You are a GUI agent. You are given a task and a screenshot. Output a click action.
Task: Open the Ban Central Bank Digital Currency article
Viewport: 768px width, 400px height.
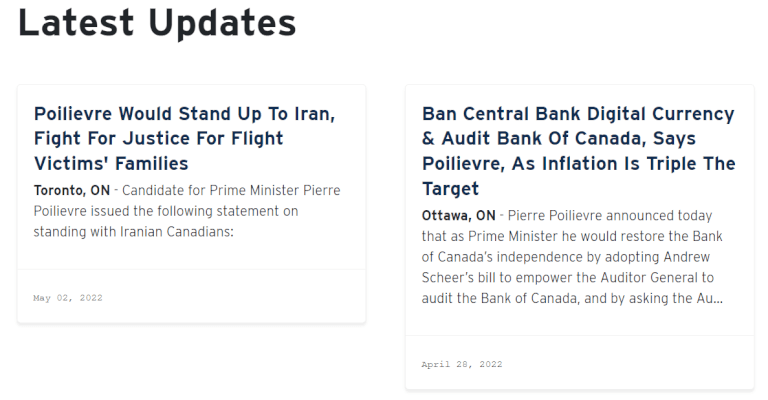578,151
